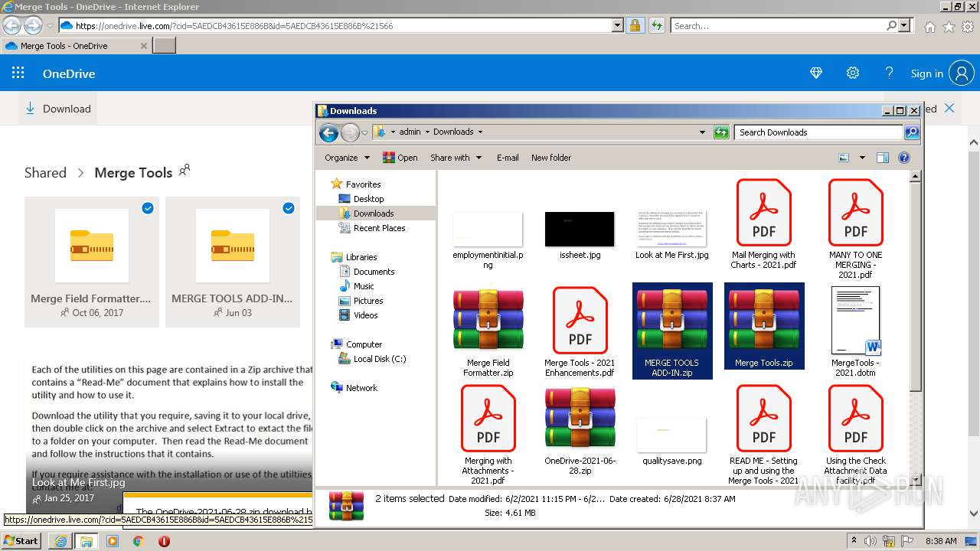Select Using the Check Attachment Data PDF

coord(855,435)
